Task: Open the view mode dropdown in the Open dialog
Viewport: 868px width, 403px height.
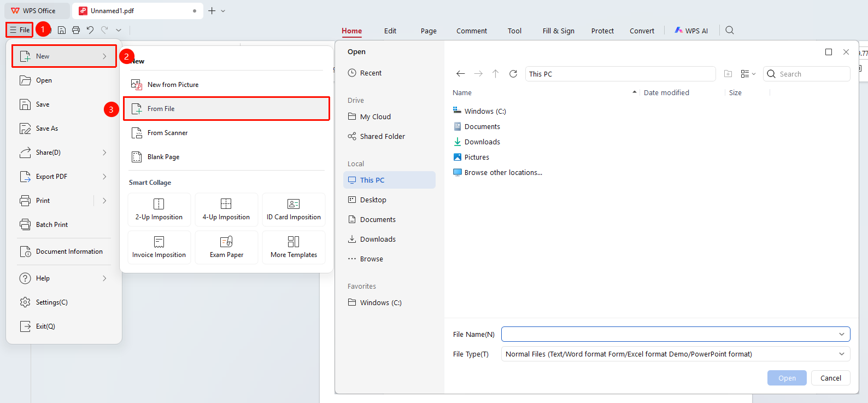Action: (x=748, y=74)
